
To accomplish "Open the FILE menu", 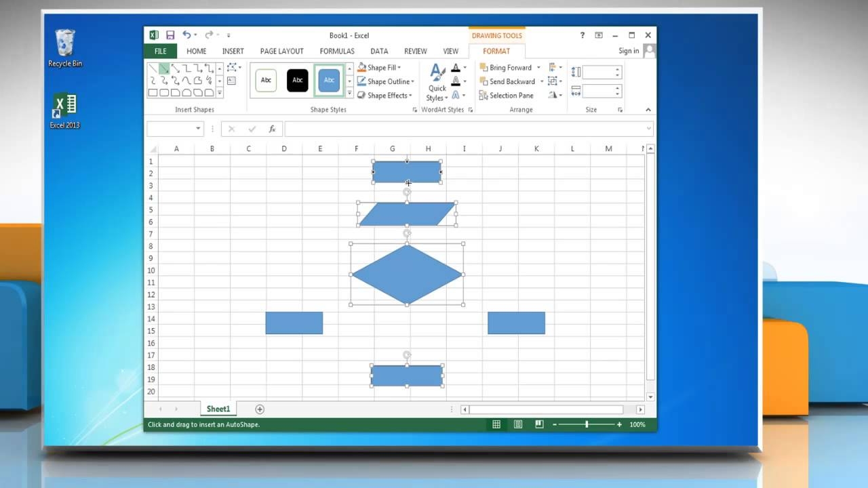I will pos(159,51).
